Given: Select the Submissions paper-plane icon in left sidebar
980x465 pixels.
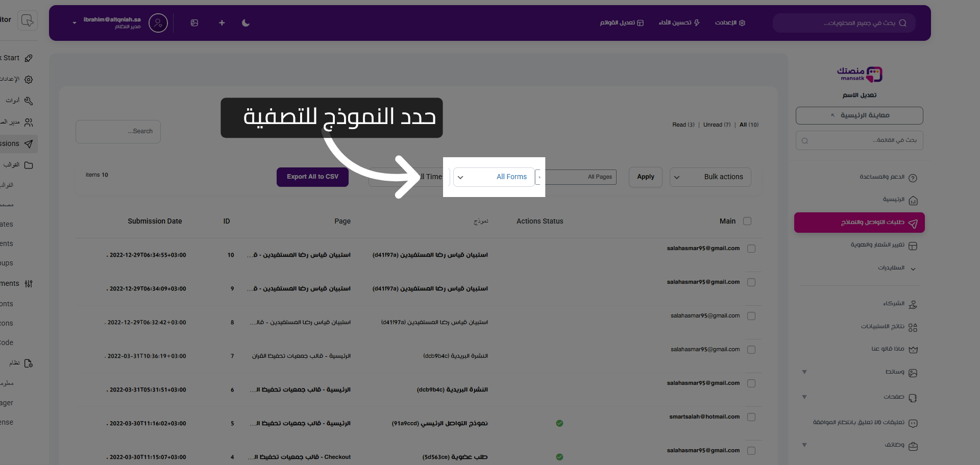Looking at the screenshot, I should coord(29,143).
